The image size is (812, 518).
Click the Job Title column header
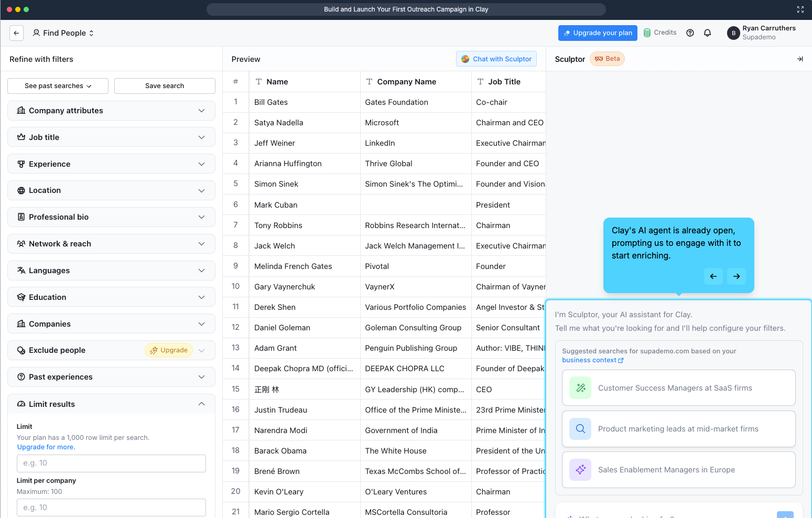pyautogui.click(x=508, y=82)
